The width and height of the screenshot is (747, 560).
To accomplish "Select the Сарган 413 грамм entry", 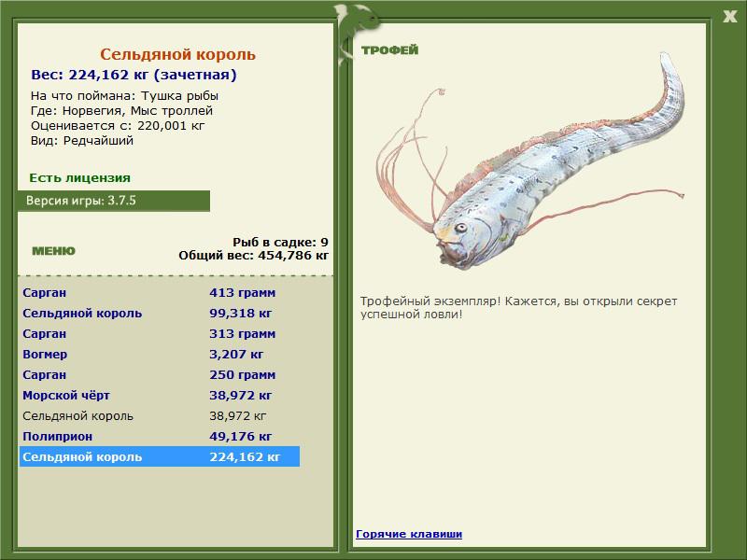I will pyautogui.click(x=159, y=293).
